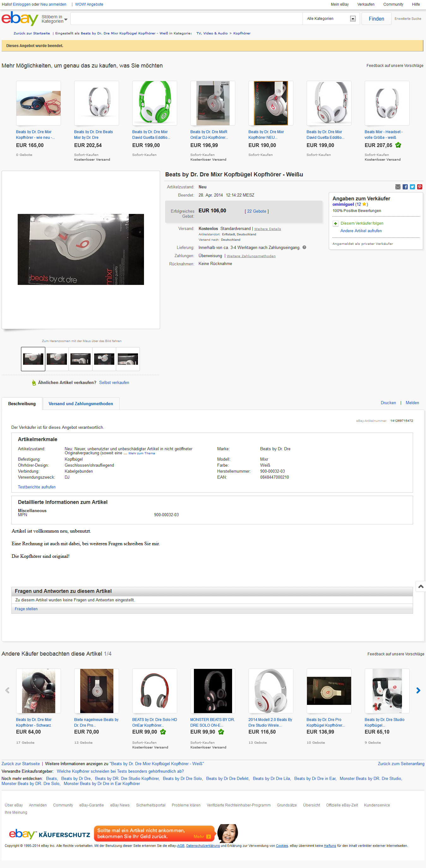Open Beats Mixr - Headset listing link

[x=383, y=135]
